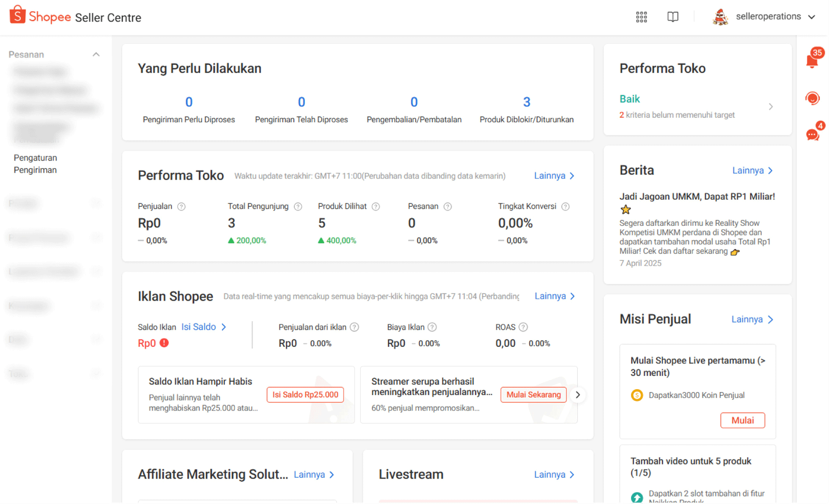Viewport: 829px width, 504px height.
Task: Click help icon next to ROAS
Action: (523, 327)
